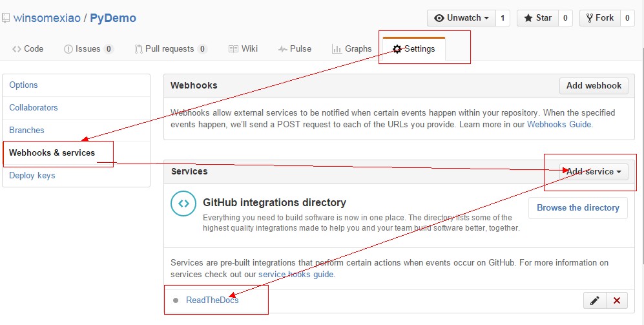Click the fork count 0
The width and height of the screenshot is (644, 325).
point(627,18)
